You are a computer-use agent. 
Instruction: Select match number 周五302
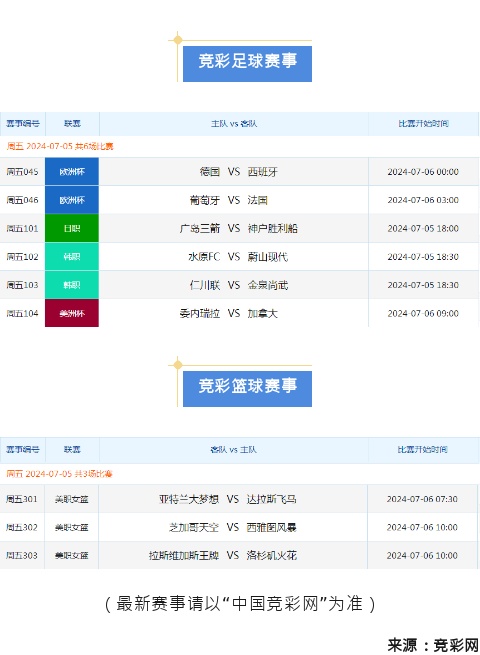click(x=22, y=527)
